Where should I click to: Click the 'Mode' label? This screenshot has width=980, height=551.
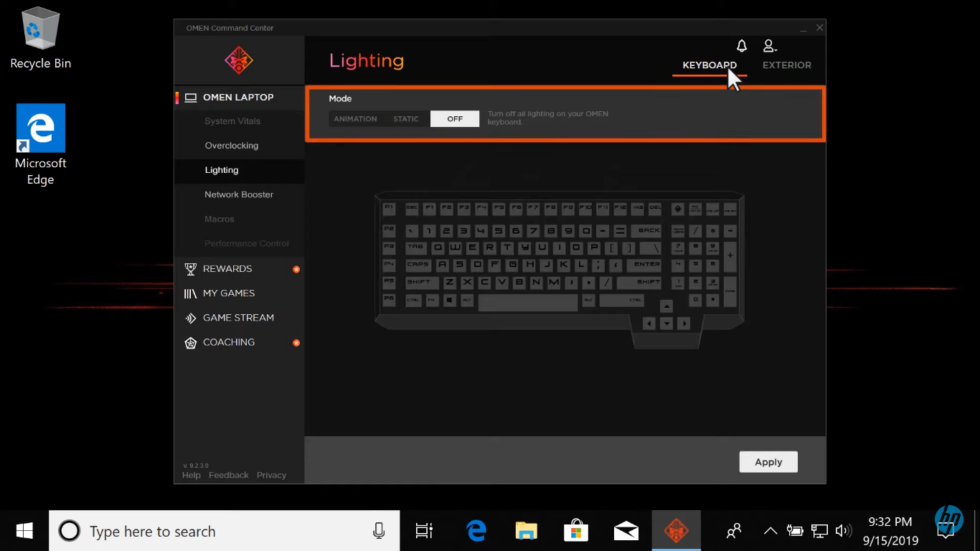(341, 98)
